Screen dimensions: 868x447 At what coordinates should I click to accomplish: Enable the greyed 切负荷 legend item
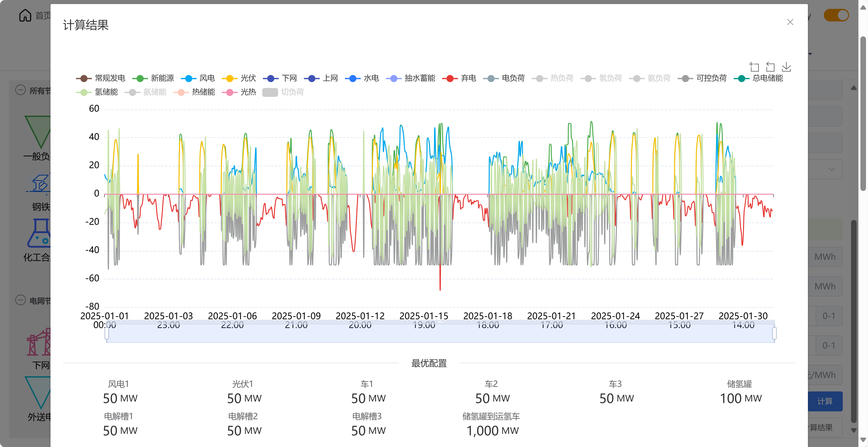click(x=283, y=92)
